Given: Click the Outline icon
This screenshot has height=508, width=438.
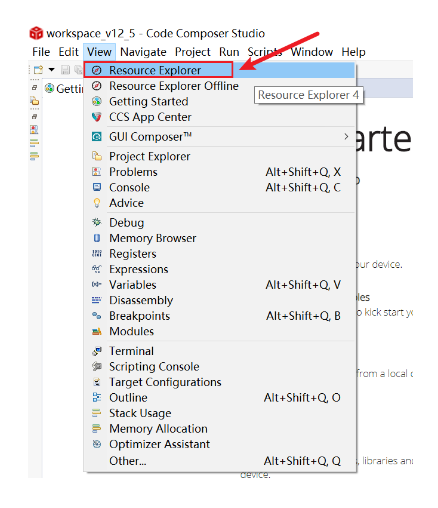Looking at the screenshot, I should tap(97, 397).
